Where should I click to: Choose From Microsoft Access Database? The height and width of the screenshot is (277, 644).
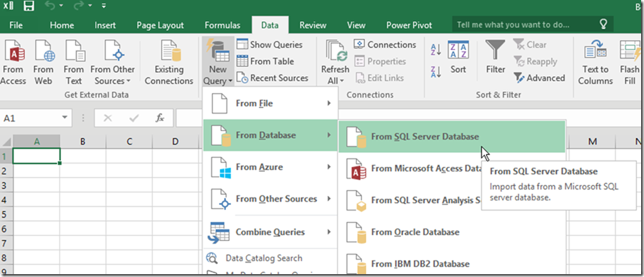(411, 169)
